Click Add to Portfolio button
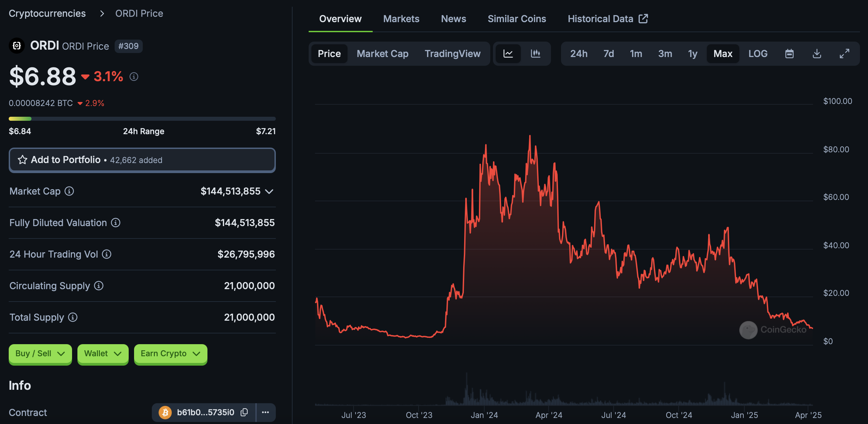Screen dimensions: 868x424 click(x=142, y=160)
